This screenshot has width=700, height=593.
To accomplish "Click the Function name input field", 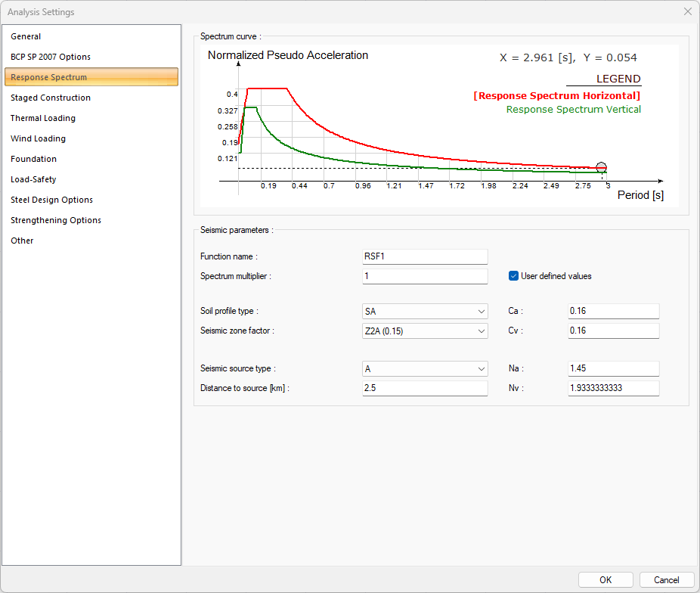I will pyautogui.click(x=425, y=257).
